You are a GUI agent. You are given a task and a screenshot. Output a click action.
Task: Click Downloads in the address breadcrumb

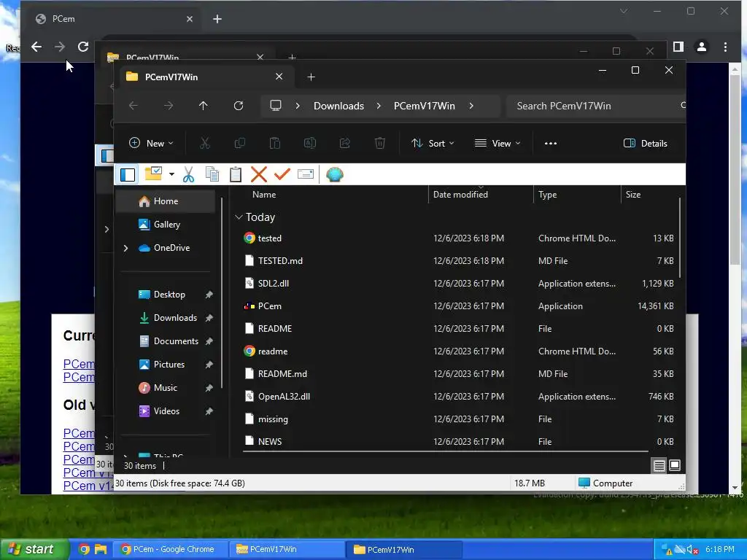pyautogui.click(x=338, y=106)
